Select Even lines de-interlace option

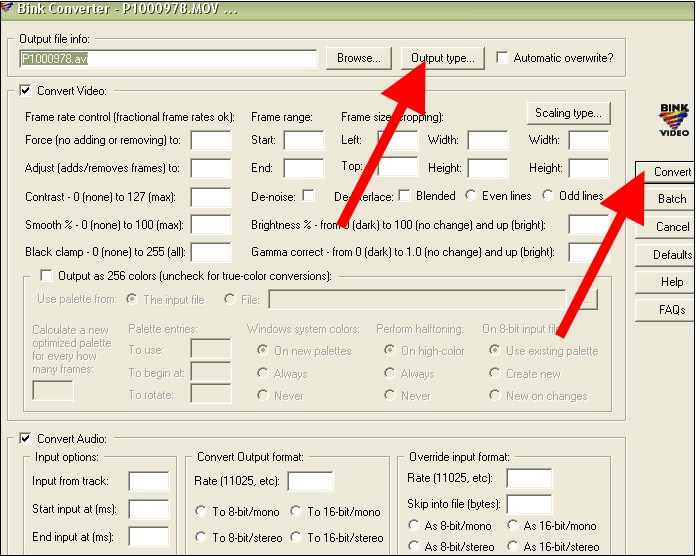(471, 196)
